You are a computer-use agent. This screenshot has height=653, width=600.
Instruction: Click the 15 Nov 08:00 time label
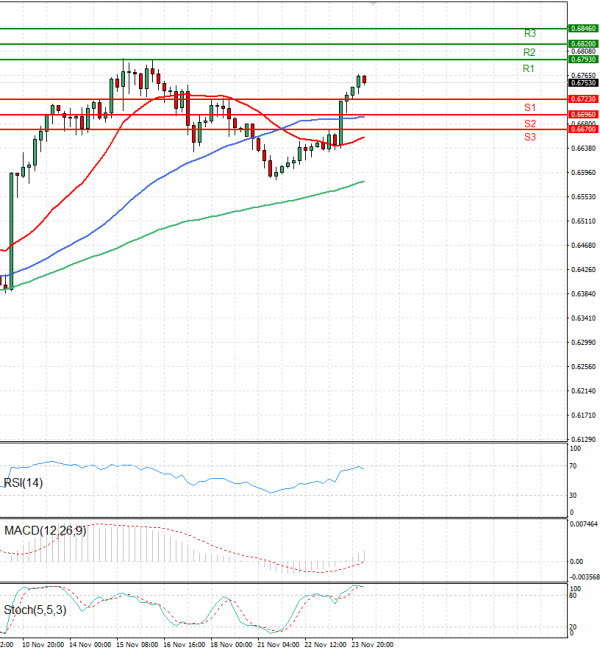(137, 645)
